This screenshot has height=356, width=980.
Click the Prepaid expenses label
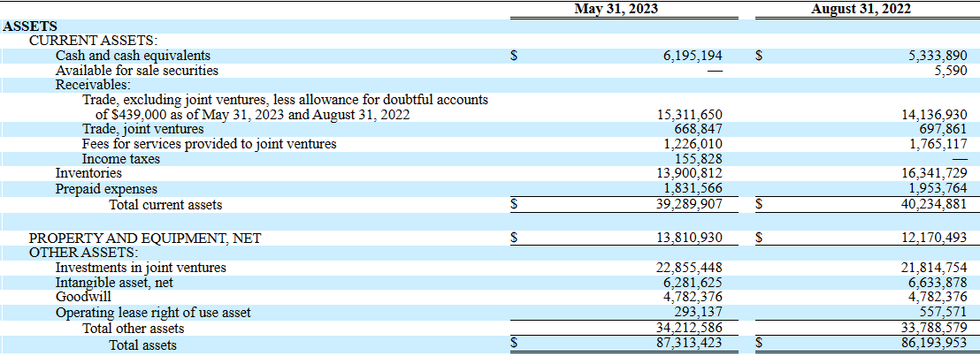pos(106,189)
